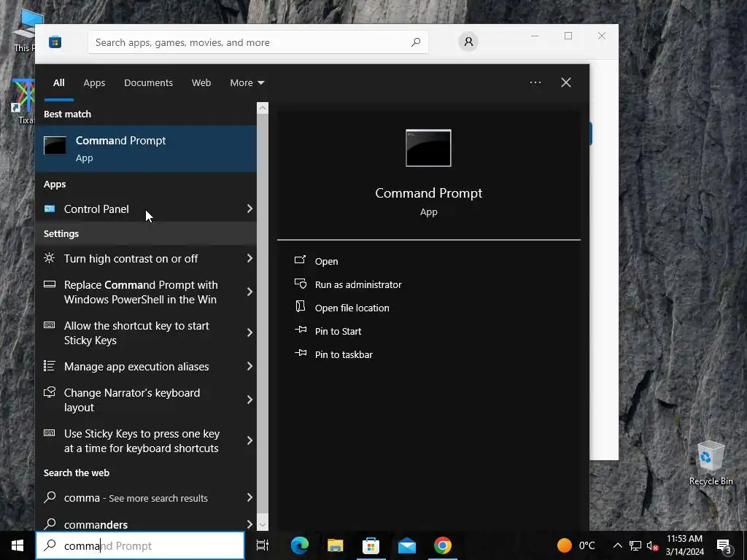This screenshot has width=747, height=560.
Task: Click the muted volume tray icon
Action: [652, 545]
